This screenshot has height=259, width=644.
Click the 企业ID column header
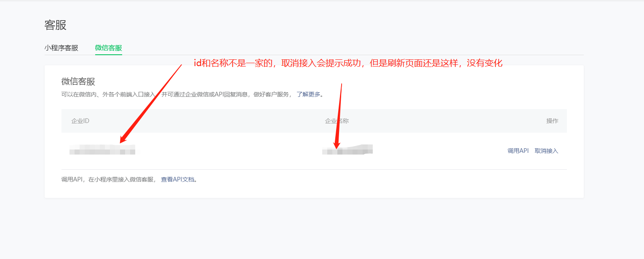pyautogui.click(x=80, y=121)
